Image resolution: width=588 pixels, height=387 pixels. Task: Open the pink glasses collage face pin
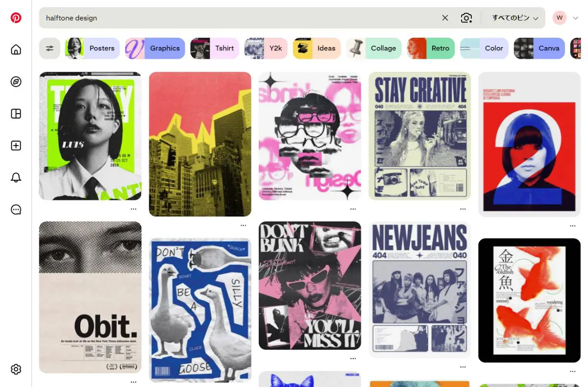coord(310,136)
